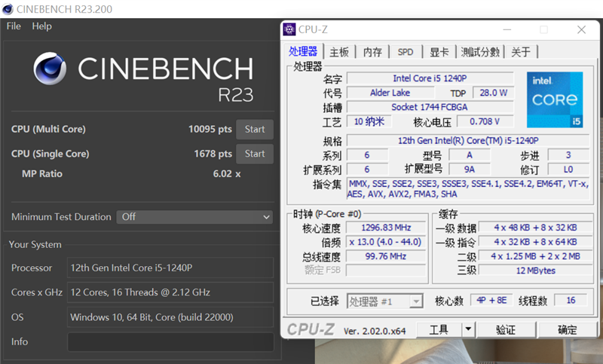Click the 工具 button in CPU-Z
The height and width of the screenshot is (364, 603).
(x=439, y=330)
